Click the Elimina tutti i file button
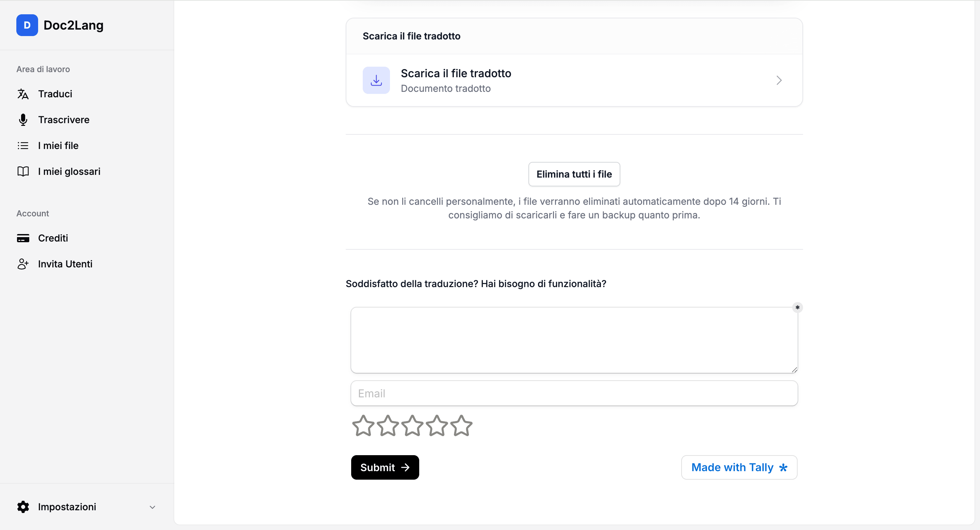The width and height of the screenshot is (980, 530). click(574, 174)
